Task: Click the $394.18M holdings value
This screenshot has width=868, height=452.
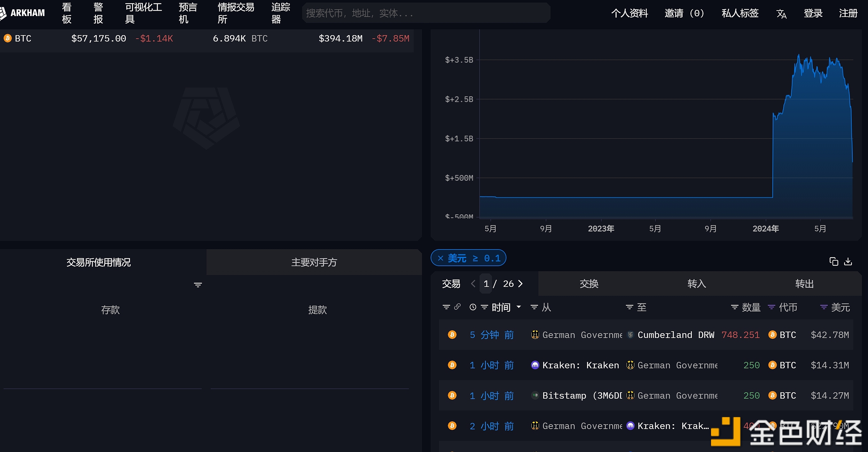Action: [x=340, y=38]
